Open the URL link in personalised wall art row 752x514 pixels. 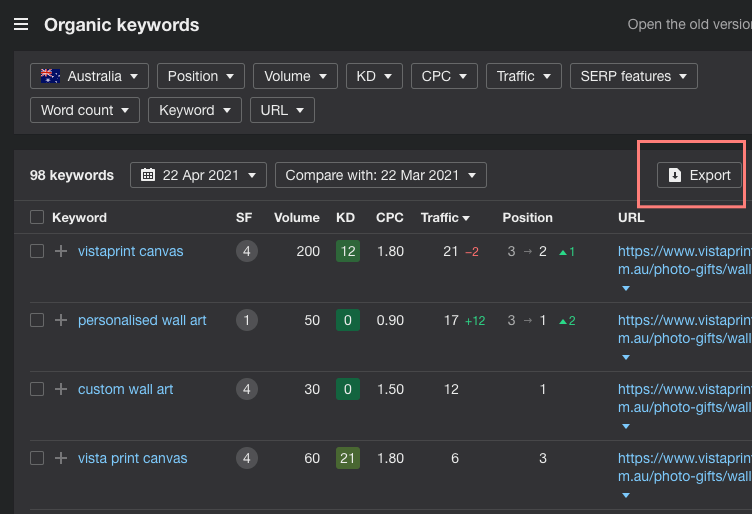(x=685, y=329)
